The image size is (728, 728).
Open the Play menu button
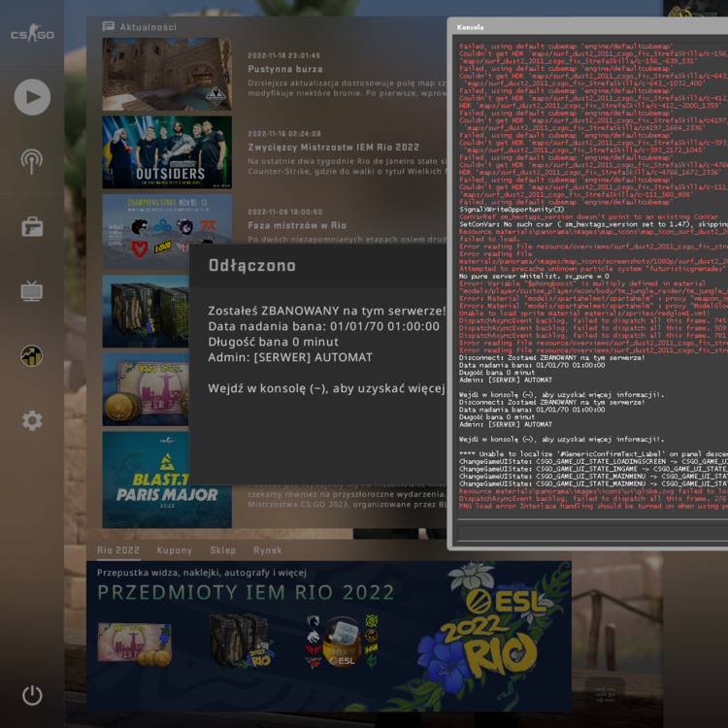[32, 97]
